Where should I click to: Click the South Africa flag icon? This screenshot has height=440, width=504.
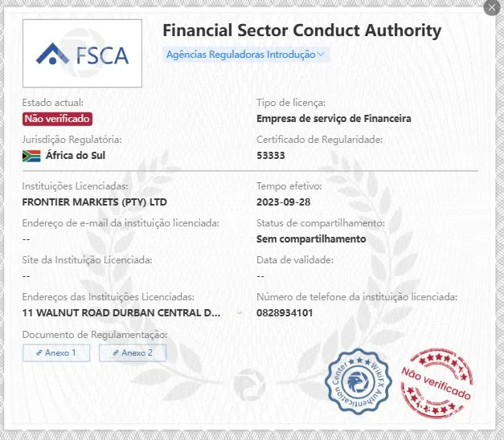(x=31, y=156)
